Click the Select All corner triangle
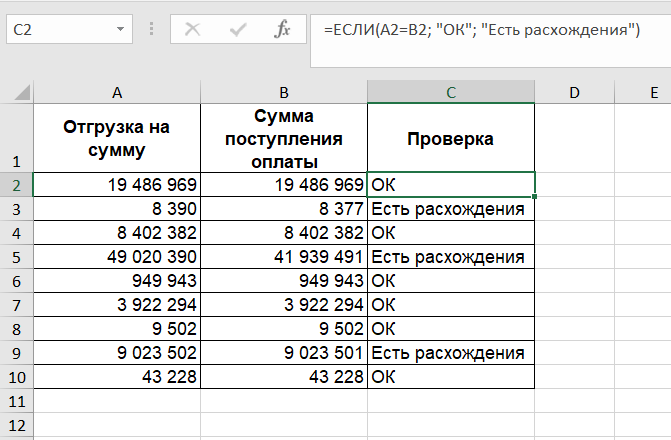Screen dimensions: 671x440 tap(21, 92)
